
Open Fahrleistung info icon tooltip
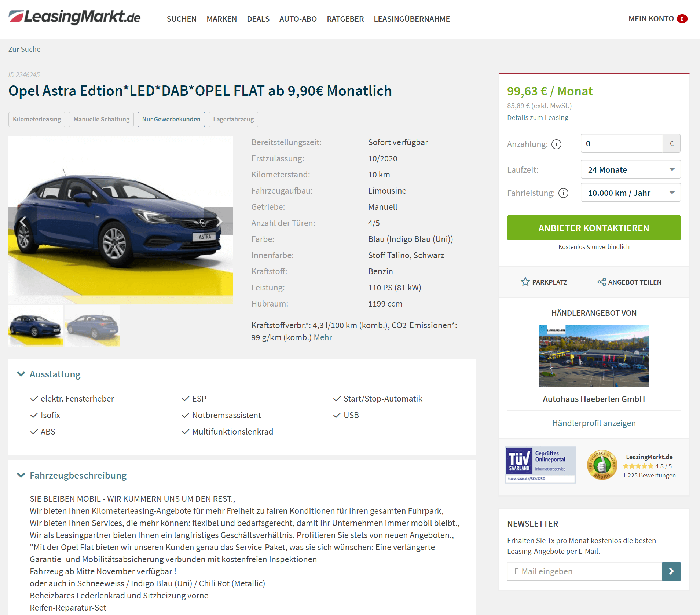563,193
